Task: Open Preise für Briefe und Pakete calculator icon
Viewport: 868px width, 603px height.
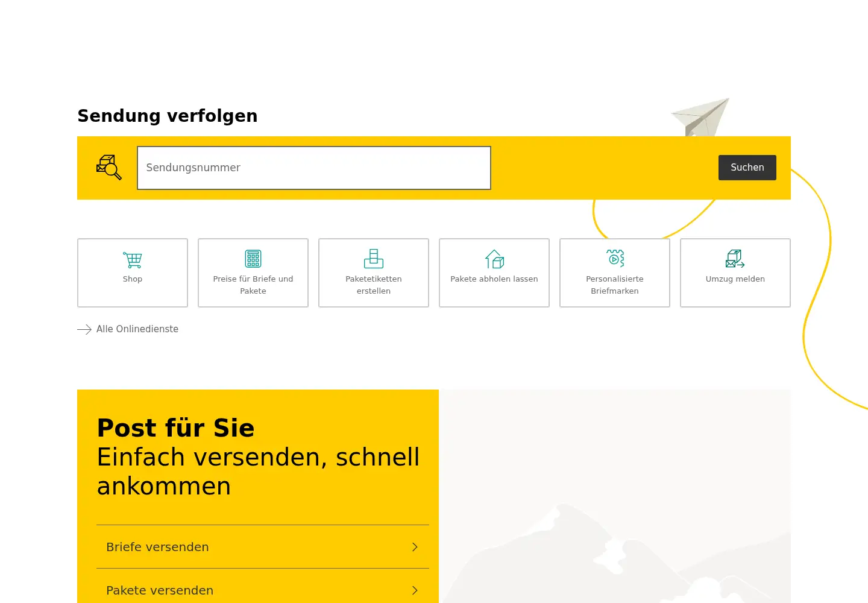Action: coord(253,259)
